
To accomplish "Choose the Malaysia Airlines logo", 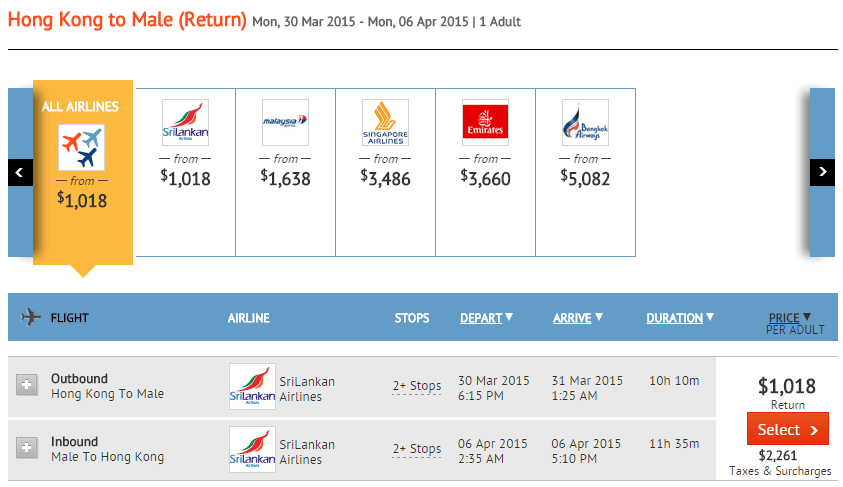I will pos(285,123).
